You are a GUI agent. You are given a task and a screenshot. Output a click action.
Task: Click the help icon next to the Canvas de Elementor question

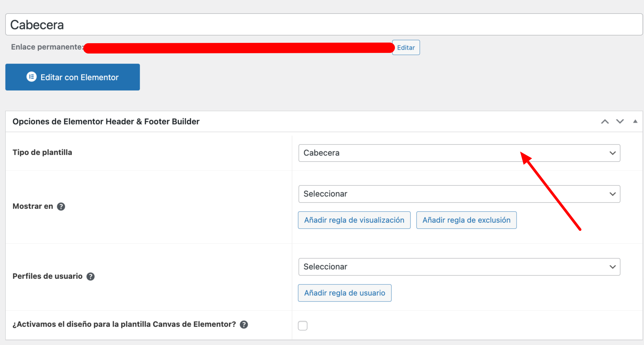(x=244, y=324)
